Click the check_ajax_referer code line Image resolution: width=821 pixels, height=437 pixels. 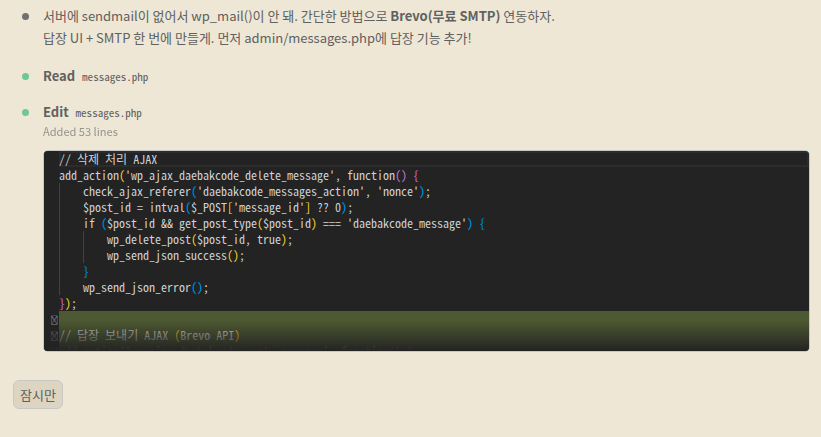click(x=256, y=191)
